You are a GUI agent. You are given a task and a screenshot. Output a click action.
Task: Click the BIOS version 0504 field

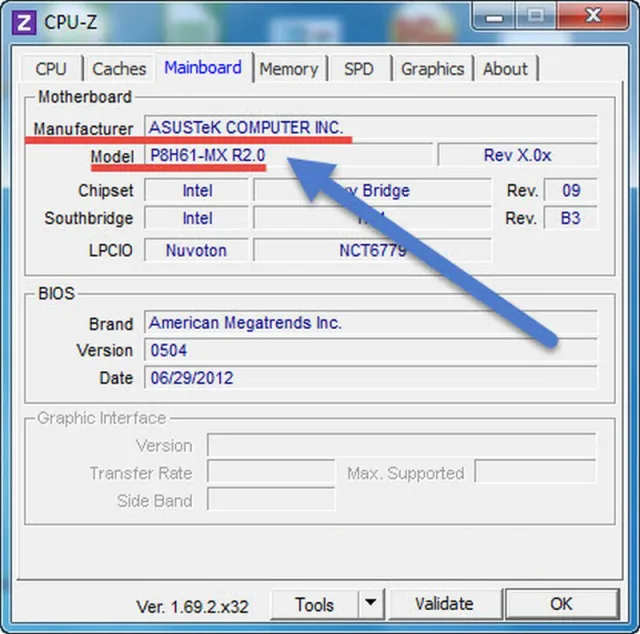click(371, 350)
